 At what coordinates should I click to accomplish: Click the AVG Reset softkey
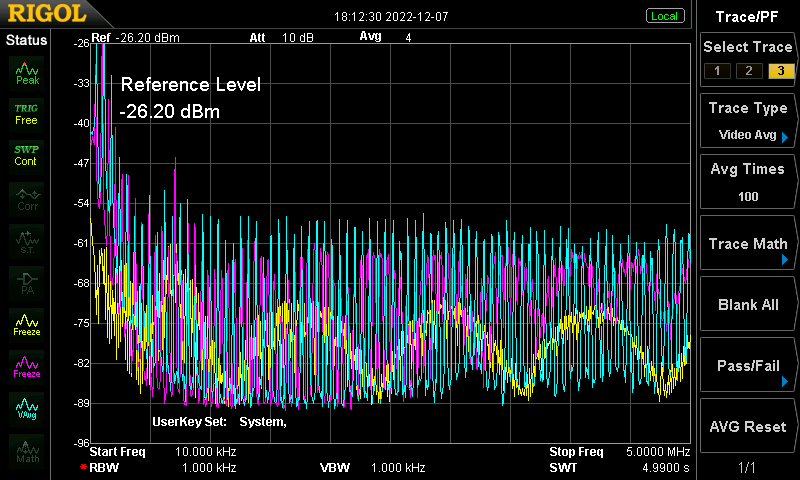point(747,426)
